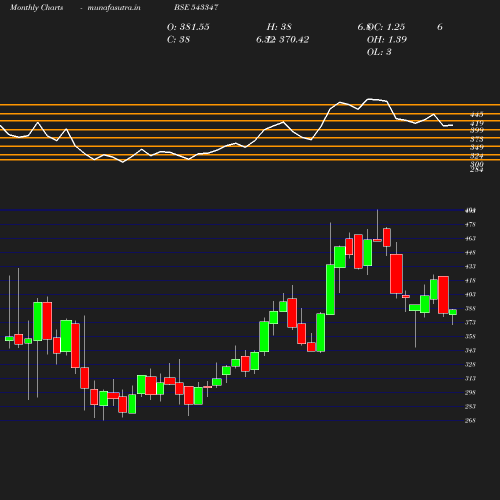500x500 pixels.
Task: Click the "358" candlestick axis label
Action: (x=470, y=337)
